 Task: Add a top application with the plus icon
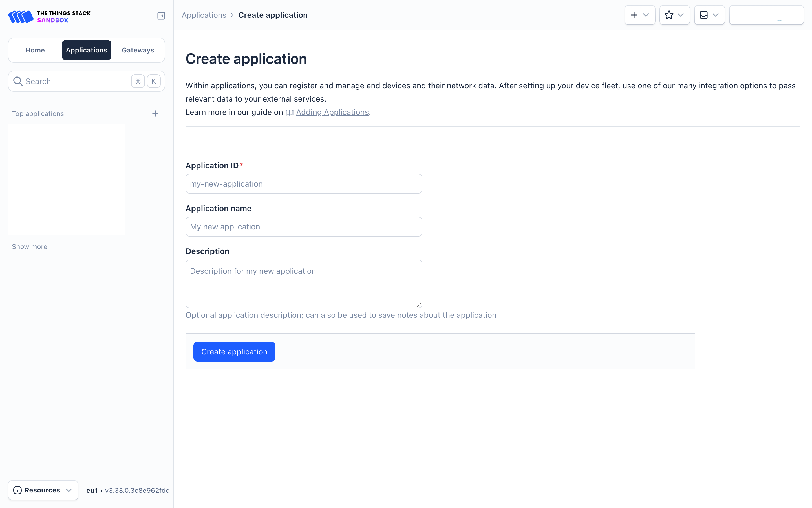pyautogui.click(x=155, y=113)
